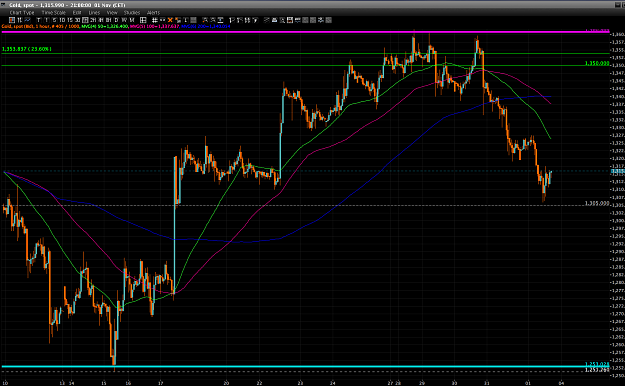This screenshot has width=625, height=386.
Task: Click the highlighted current price tag on price axis
Action: [617, 171]
